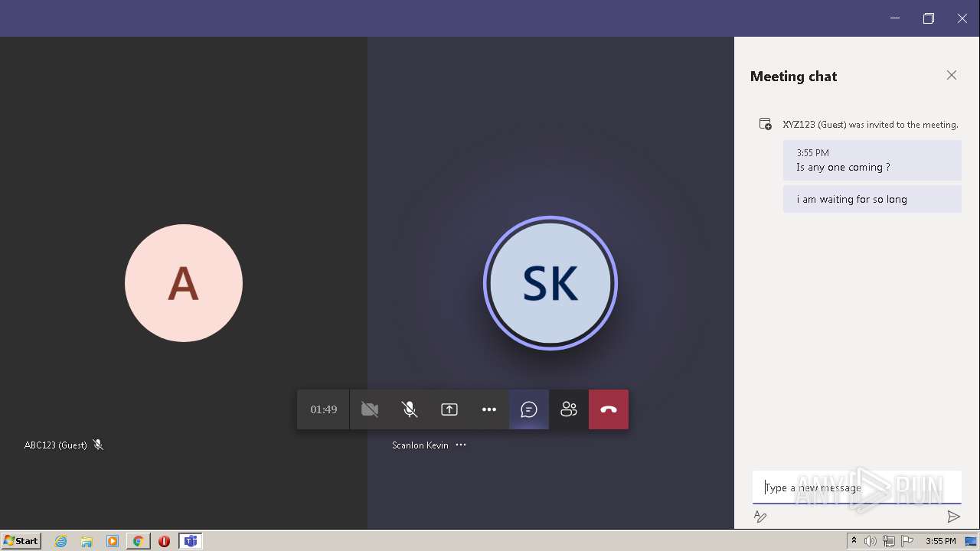Show hidden system tray icons
The height and width of the screenshot is (551, 980).
(854, 541)
